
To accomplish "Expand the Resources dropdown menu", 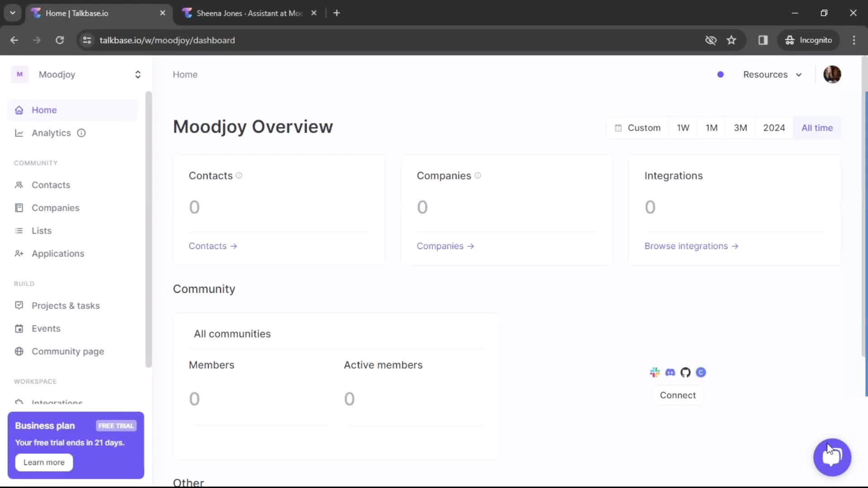I will pos(773,74).
